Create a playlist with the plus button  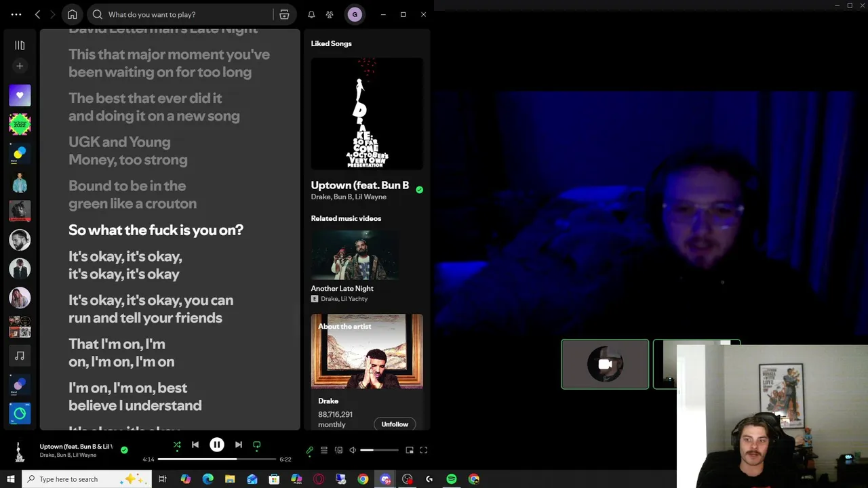(x=20, y=66)
